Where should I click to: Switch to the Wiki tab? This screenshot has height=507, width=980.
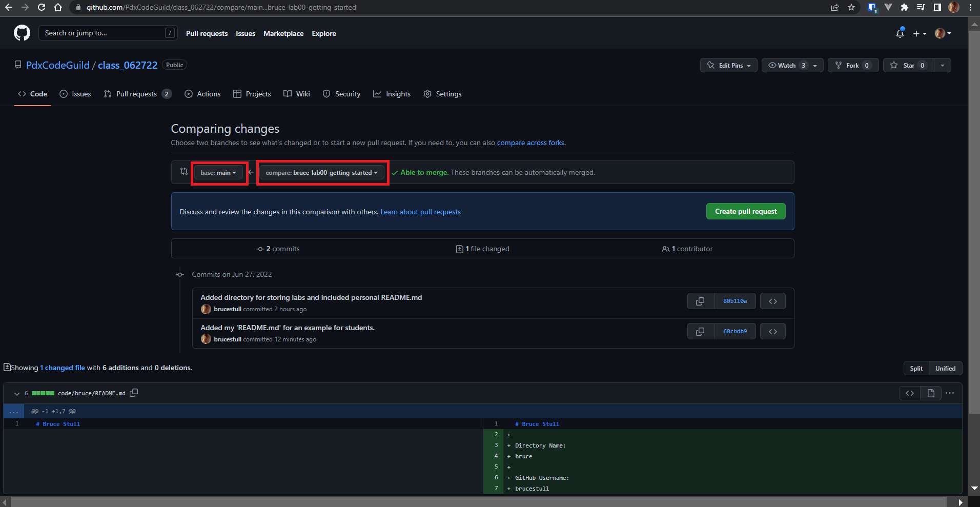(x=297, y=94)
